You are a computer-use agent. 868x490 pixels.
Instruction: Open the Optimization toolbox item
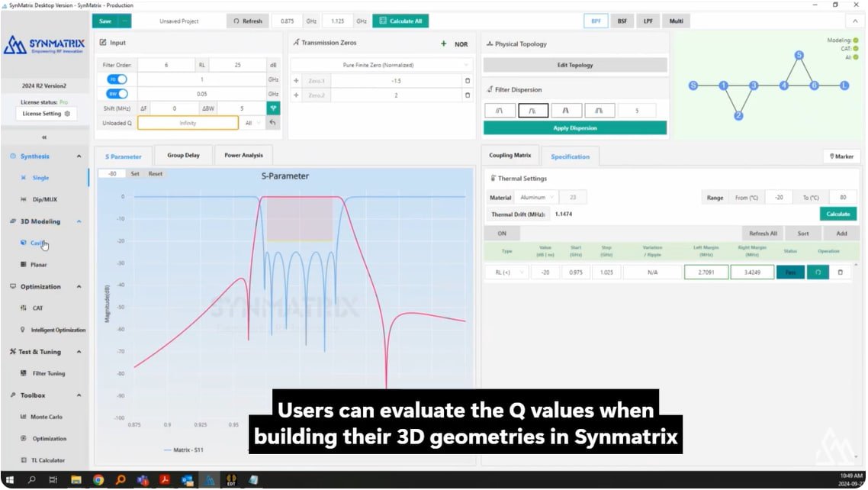(x=49, y=439)
